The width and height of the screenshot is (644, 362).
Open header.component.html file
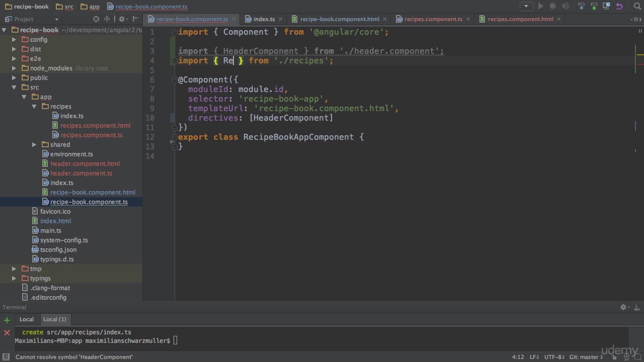pyautogui.click(x=85, y=164)
